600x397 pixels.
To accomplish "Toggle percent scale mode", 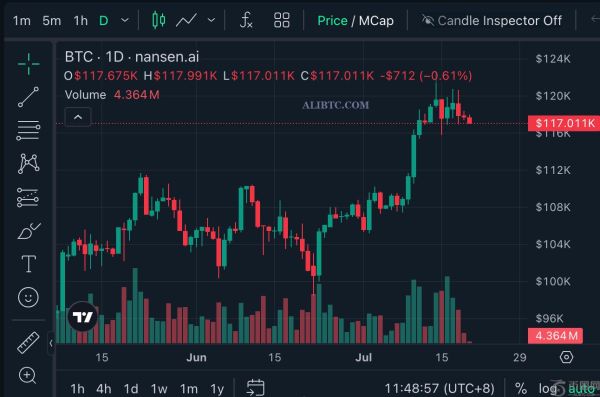I will [521, 389].
